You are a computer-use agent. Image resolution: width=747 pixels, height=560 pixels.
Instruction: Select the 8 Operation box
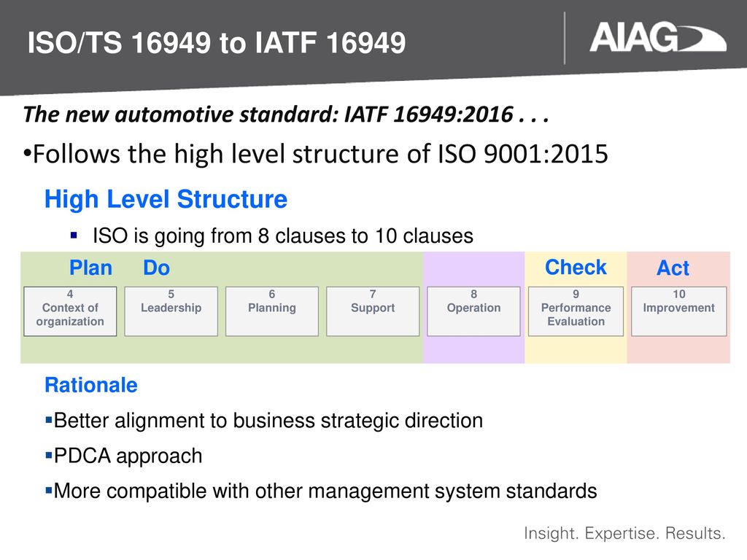[473, 311]
